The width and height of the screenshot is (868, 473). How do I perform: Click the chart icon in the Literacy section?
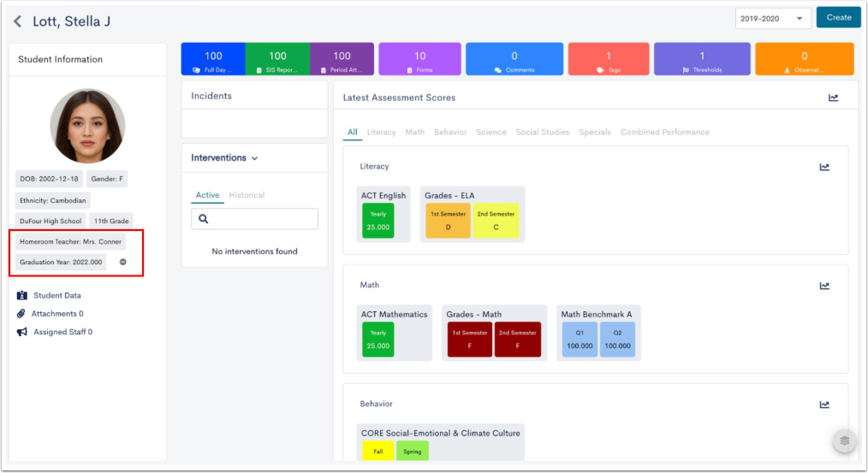click(824, 167)
